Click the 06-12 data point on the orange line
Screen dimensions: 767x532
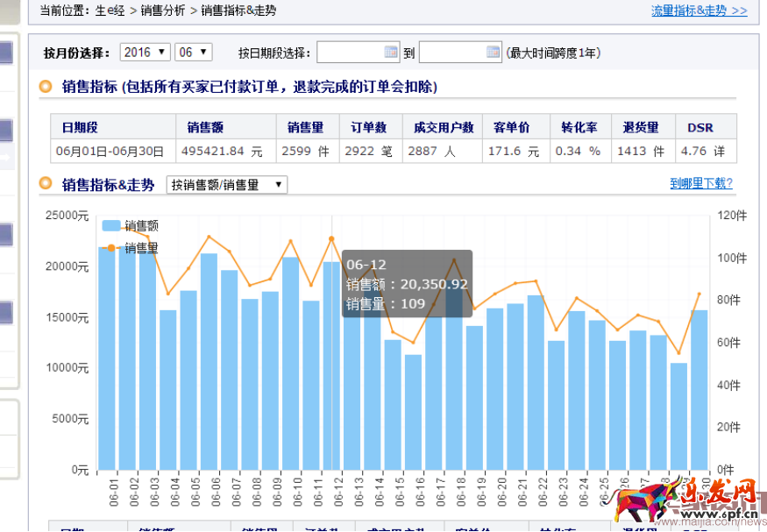331,238
